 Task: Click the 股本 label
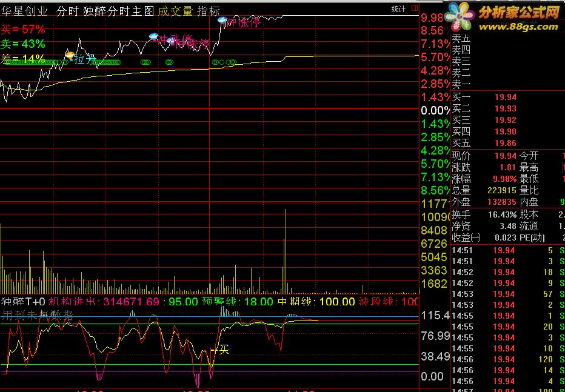529,215
